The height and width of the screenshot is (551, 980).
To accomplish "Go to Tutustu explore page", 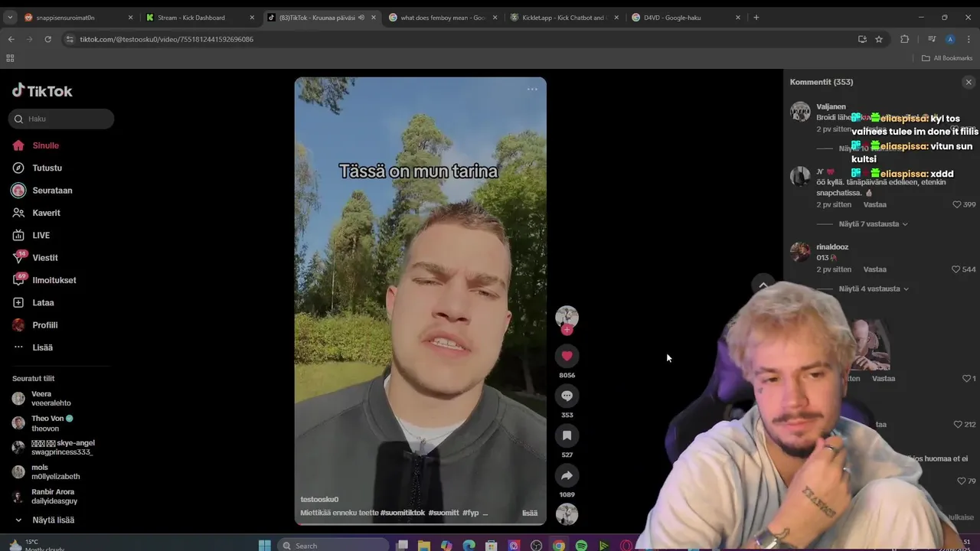I will tap(47, 168).
